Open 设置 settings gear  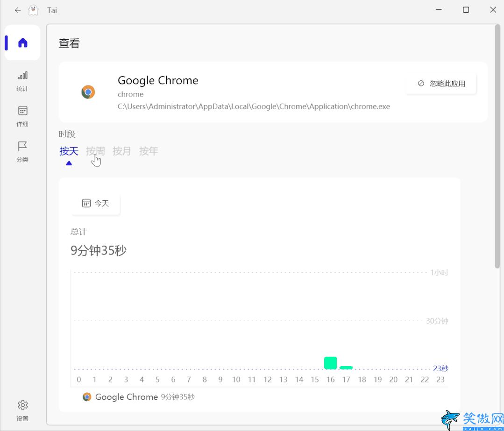tap(22, 410)
